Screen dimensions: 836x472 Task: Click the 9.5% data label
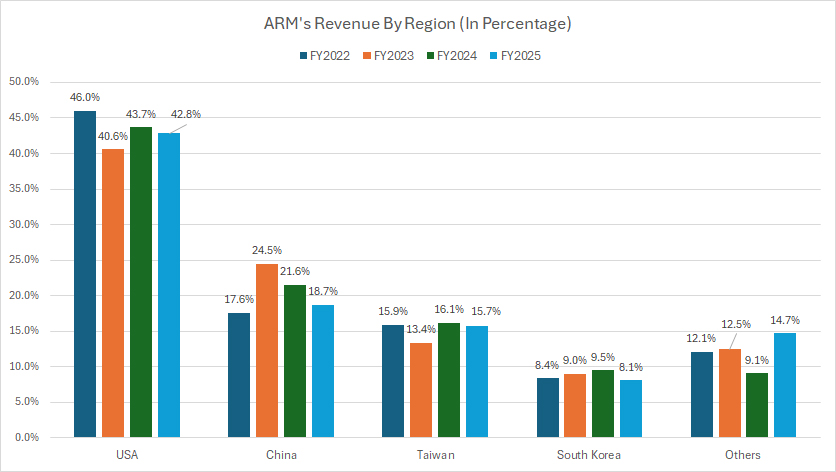(x=603, y=357)
